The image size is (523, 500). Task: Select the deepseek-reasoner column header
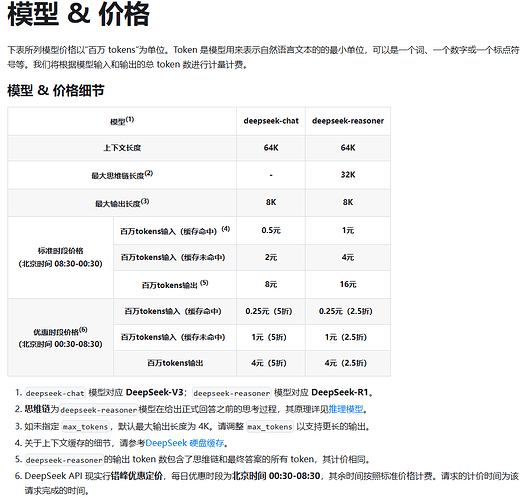[348, 121]
